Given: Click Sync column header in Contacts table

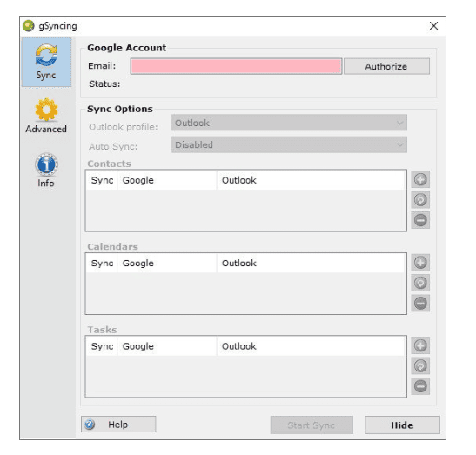Looking at the screenshot, I should (x=102, y=180).
